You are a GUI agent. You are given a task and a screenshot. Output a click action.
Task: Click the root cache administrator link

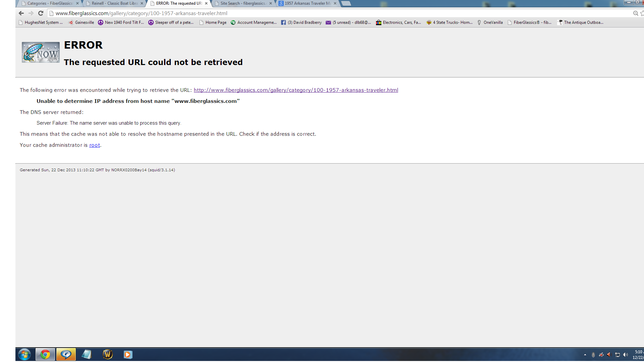point(94,145)
